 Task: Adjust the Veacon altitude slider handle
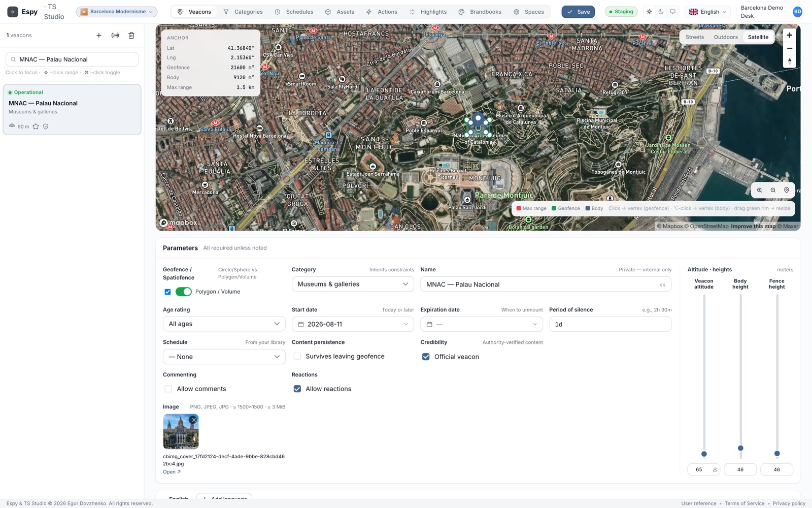coord(704,454)
